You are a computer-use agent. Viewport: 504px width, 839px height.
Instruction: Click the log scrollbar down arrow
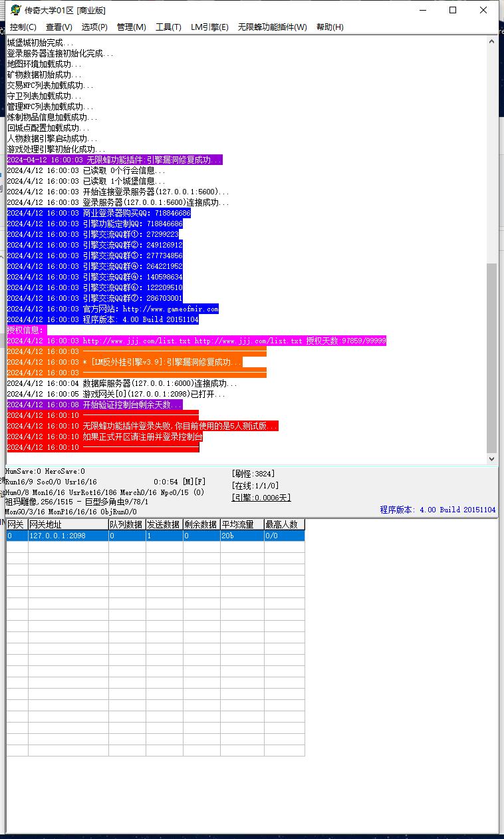pos(492,459)
